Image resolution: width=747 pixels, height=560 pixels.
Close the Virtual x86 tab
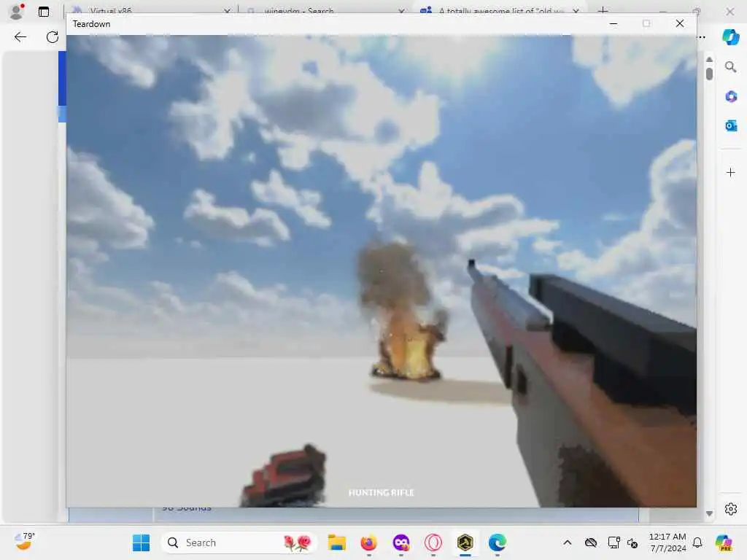[227, 10]
